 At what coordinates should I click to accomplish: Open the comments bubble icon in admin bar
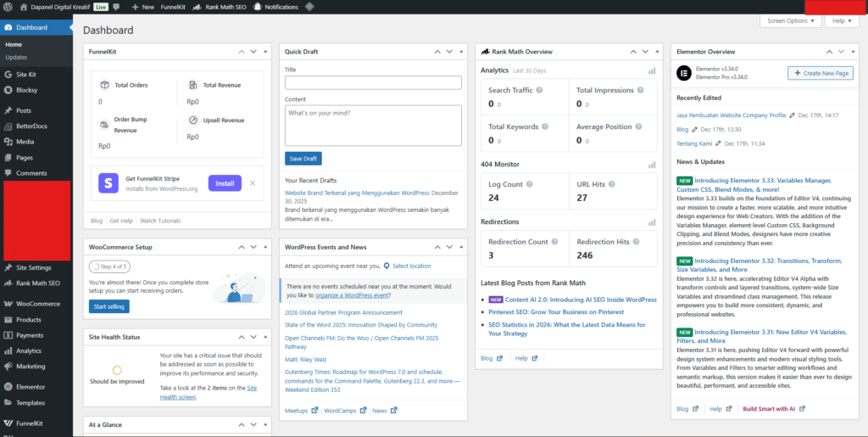point(116,7)
